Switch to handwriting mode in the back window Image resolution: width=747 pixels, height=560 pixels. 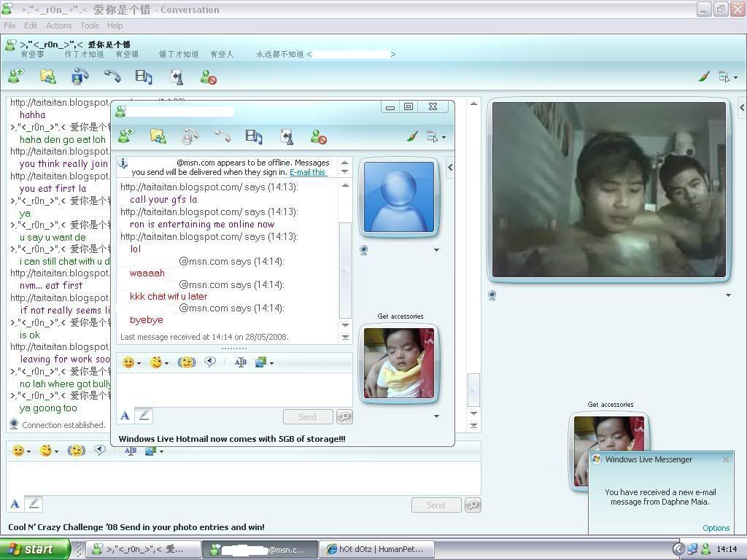tap(34, 503)
